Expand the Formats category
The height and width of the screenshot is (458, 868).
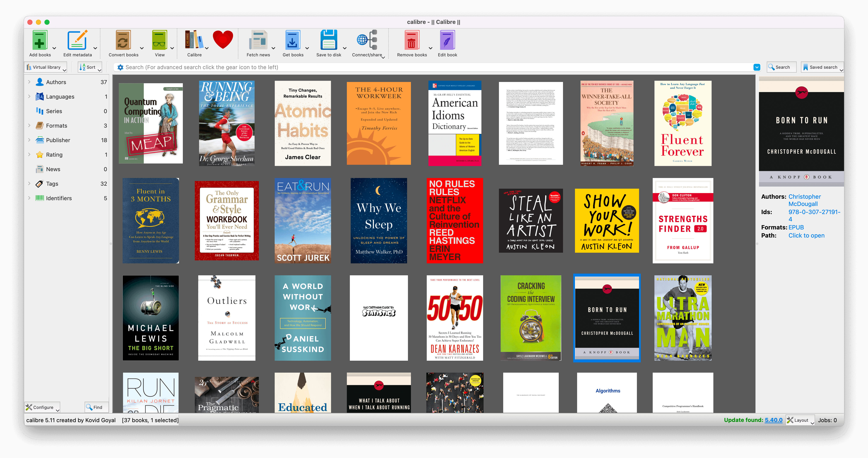coord(29,125)
